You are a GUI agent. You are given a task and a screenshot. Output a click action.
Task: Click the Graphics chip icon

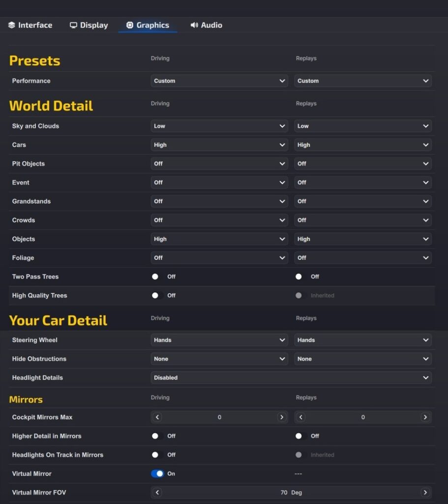(130, 25)
